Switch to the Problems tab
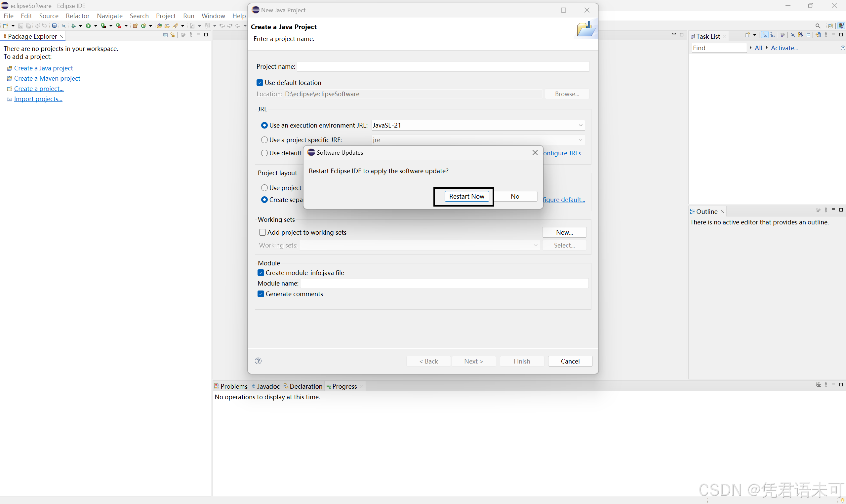Viewport: 846px width, 504px height. pyautogui.click(x=231, y=386)
